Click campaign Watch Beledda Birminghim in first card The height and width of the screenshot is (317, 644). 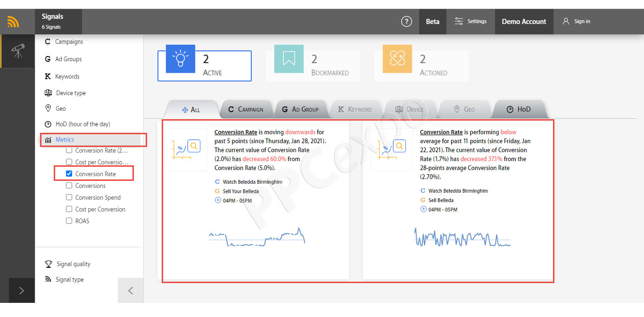click(253, 182)
